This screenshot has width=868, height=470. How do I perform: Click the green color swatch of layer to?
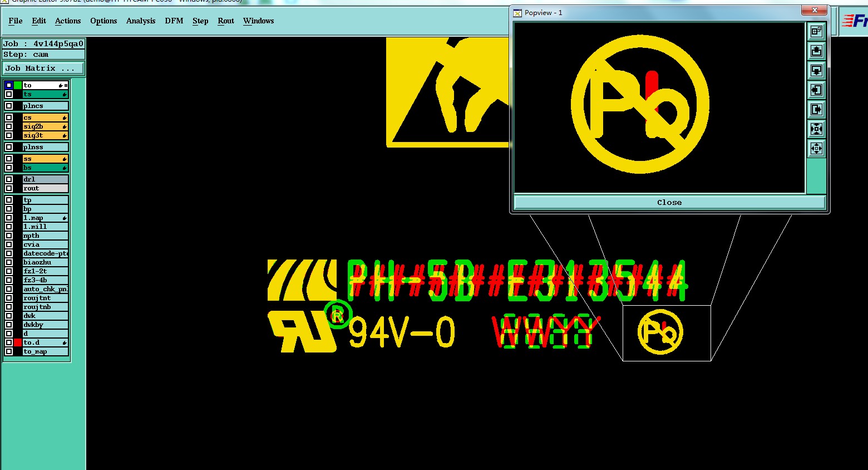pos(18,85)
